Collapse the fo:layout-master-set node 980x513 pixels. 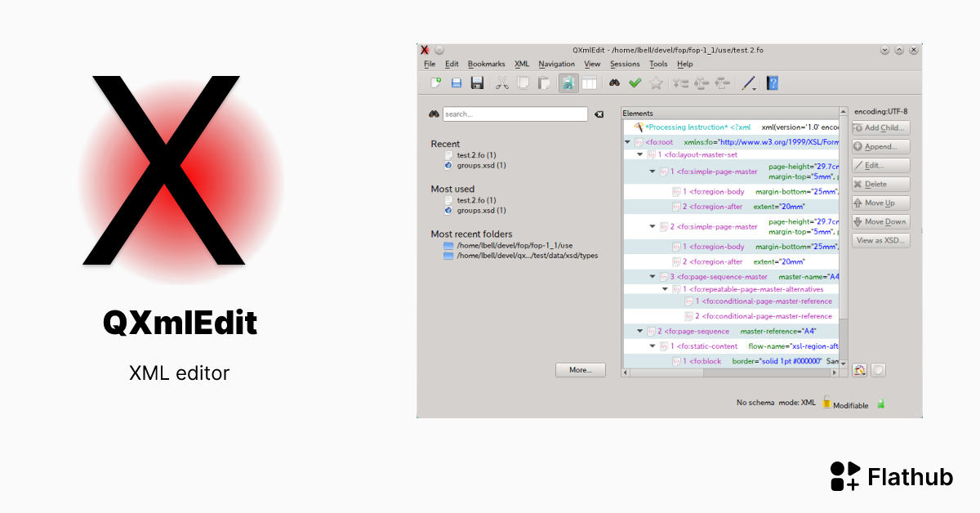(x=639, y=154)
